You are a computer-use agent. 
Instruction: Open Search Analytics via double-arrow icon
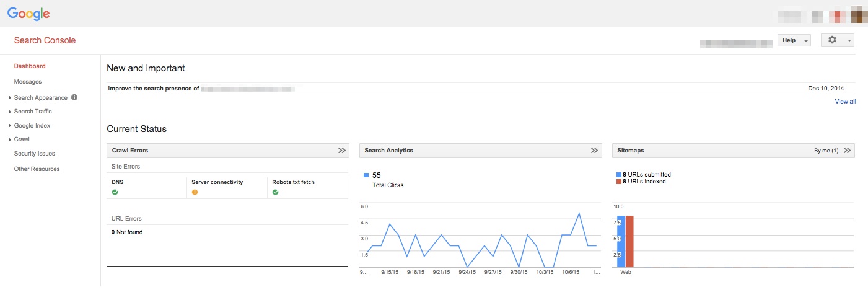click(594, 150)
